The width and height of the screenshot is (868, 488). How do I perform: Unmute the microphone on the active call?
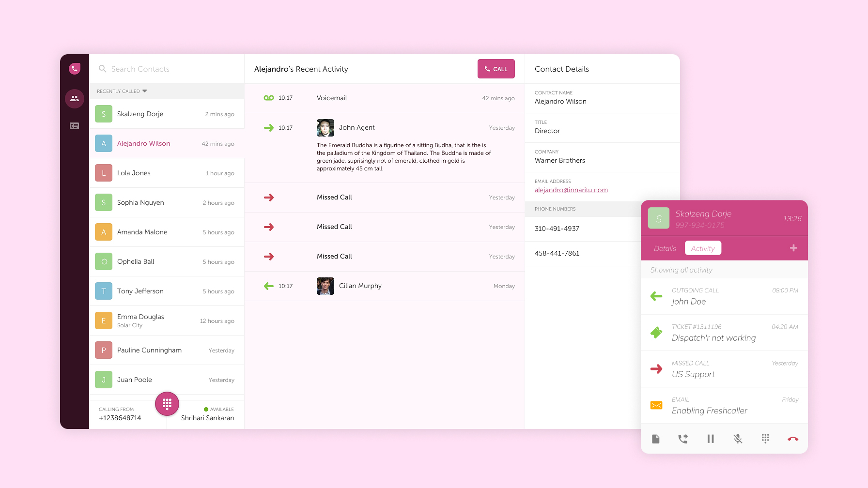click(x=738, y=439)
